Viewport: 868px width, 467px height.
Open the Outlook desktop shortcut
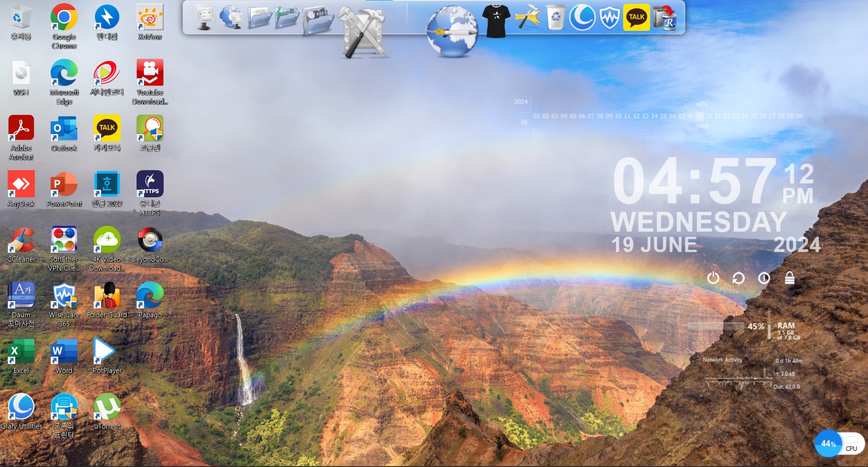click(64, 133)
